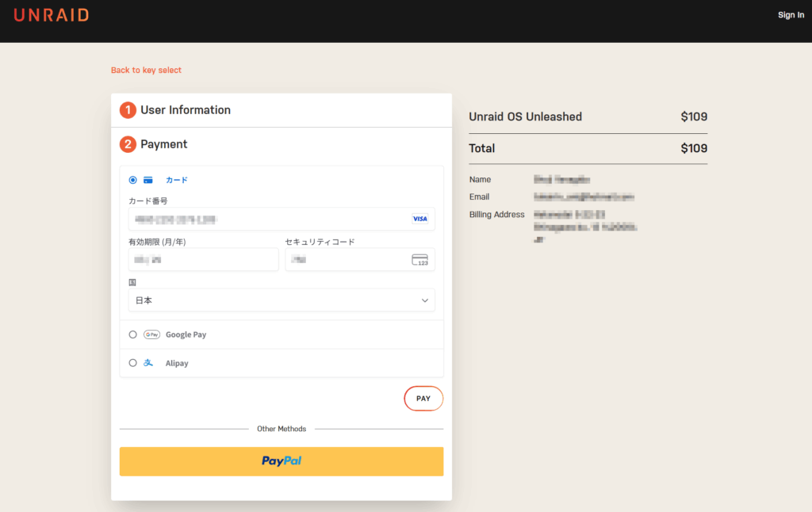Click the Unraid OS Unleashed item
Screen dimensions: 812x512
click(525, 117)
